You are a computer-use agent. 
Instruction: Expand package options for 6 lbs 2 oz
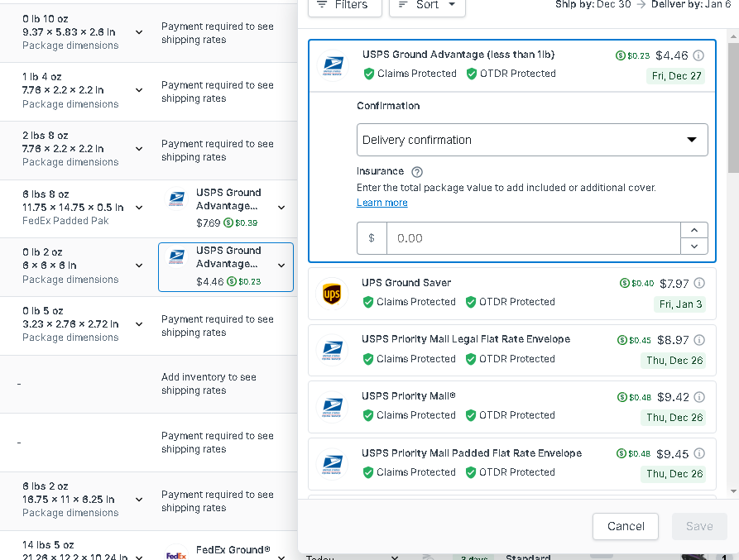(x=139, y=500)
